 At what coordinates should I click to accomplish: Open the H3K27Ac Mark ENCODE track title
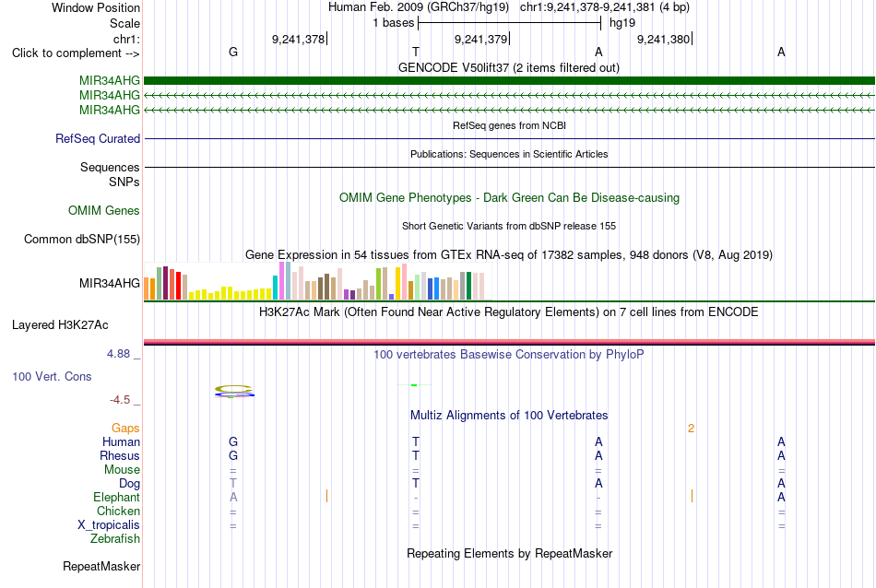[x=509, y=312]
